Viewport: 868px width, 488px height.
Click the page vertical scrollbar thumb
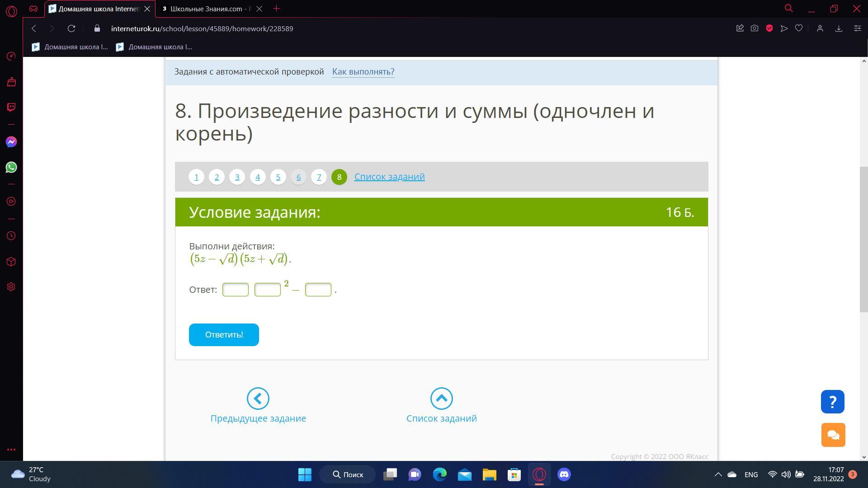click(x=864, y=239)
